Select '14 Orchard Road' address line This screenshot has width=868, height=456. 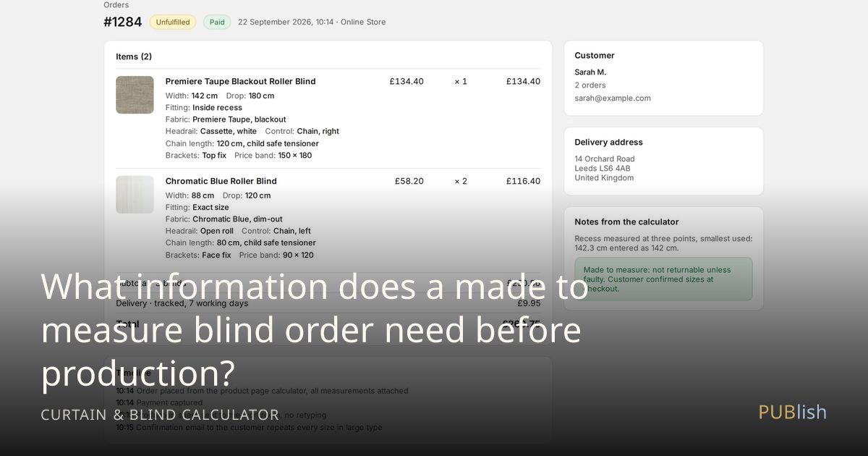605,159
